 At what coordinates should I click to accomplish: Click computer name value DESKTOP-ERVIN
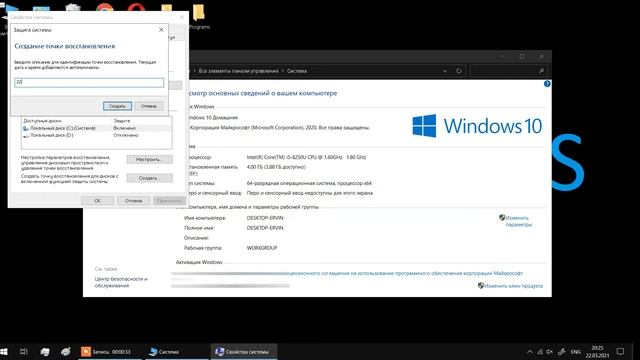265,218
